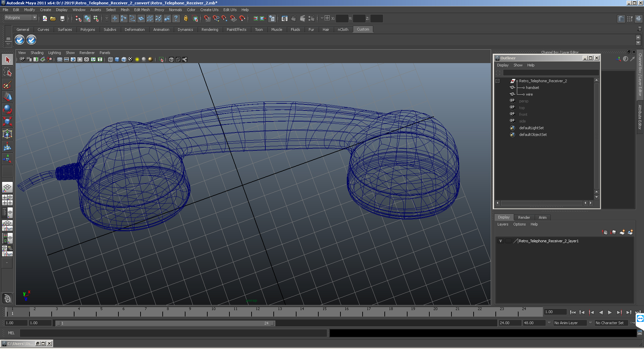The width and height of the screenshot is (644, 349).
Task: Create layer from selected objects
Action: coord(630,232)
